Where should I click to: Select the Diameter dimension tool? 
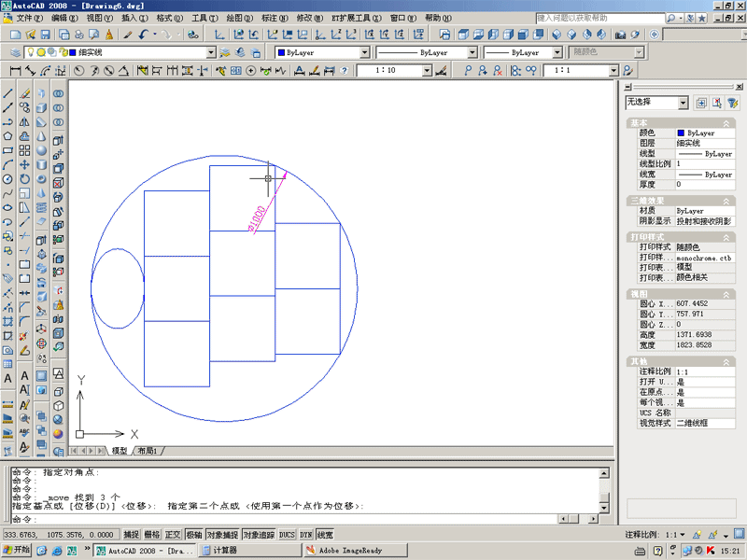(x=109, y=71)
